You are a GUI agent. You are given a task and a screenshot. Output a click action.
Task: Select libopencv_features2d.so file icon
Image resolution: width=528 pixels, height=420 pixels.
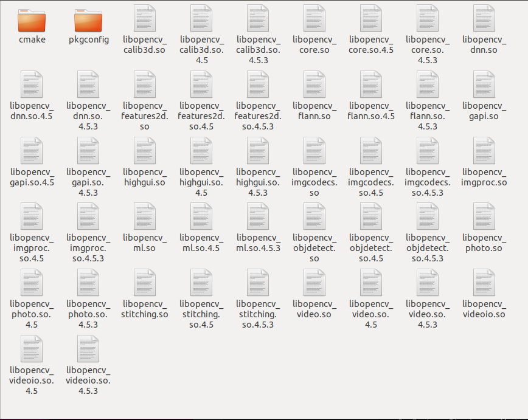pyautogui.click(x=145, y=84)
